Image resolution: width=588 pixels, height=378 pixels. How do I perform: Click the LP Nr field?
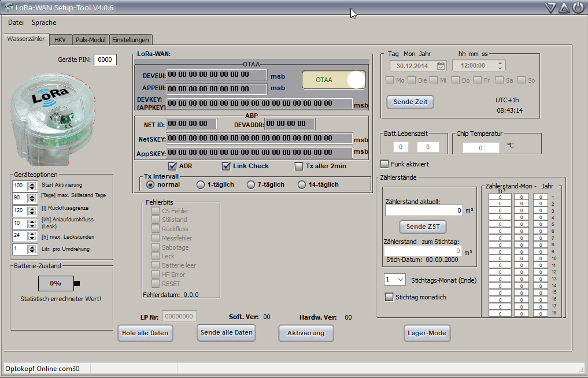(x=179, y=317)
